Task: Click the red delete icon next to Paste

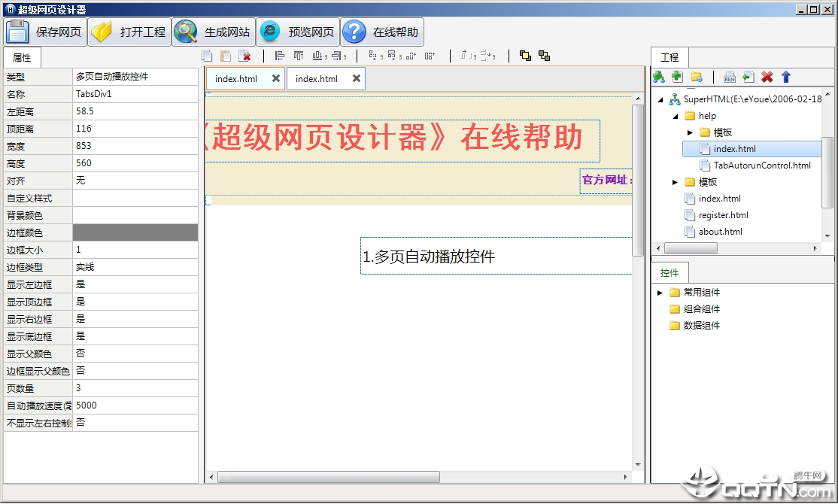Action: coord(244,56)
